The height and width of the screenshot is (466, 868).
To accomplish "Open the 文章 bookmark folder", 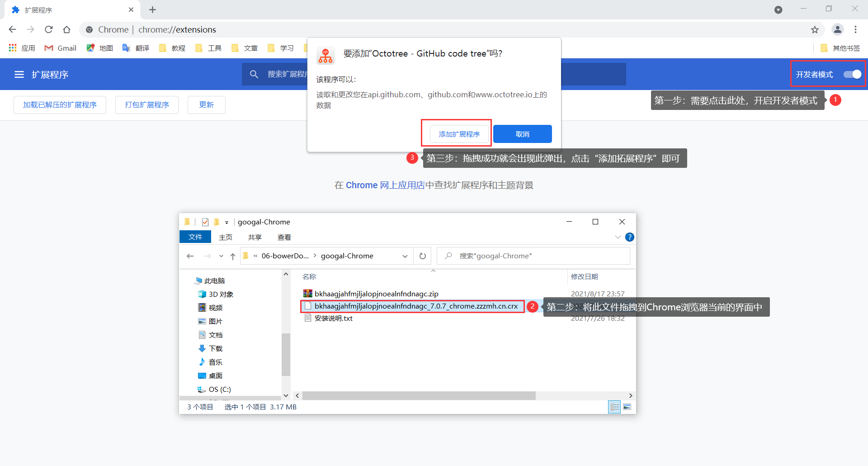I will coord(245,48).
